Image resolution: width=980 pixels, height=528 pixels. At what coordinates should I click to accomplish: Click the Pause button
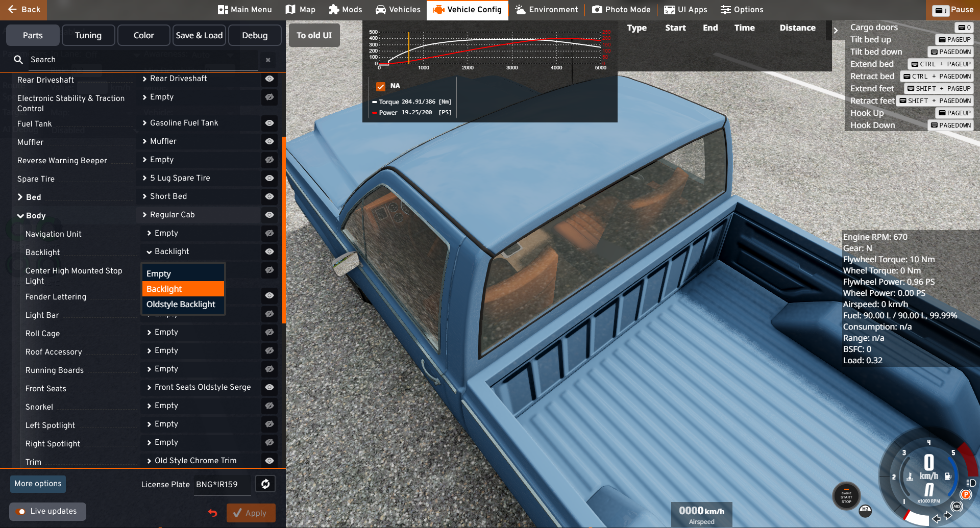[953, 10]
